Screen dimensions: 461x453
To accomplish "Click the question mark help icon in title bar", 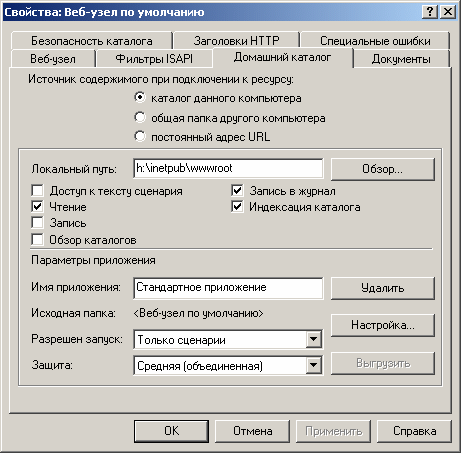I will 430,12.
